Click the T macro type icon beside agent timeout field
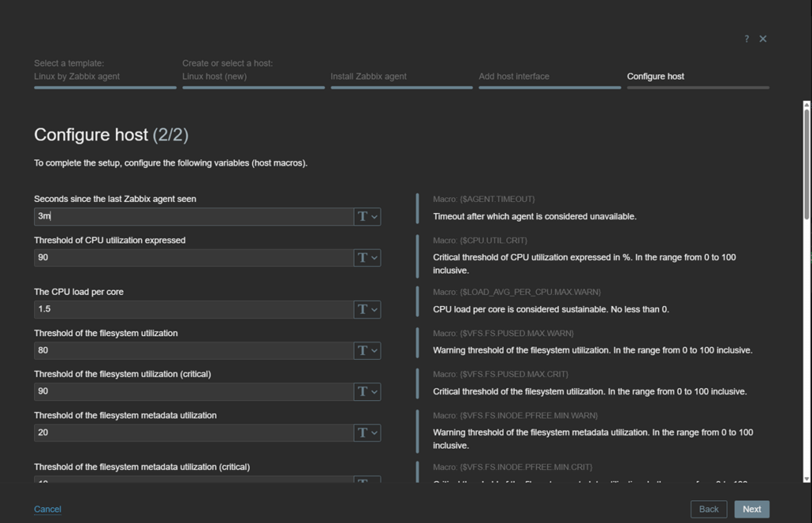This screenshot has height=523, width=812. (362, 216)
